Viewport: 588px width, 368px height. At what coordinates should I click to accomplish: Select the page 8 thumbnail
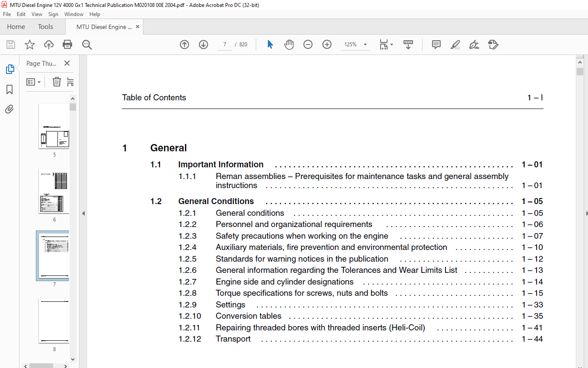[x=54, y=320]
